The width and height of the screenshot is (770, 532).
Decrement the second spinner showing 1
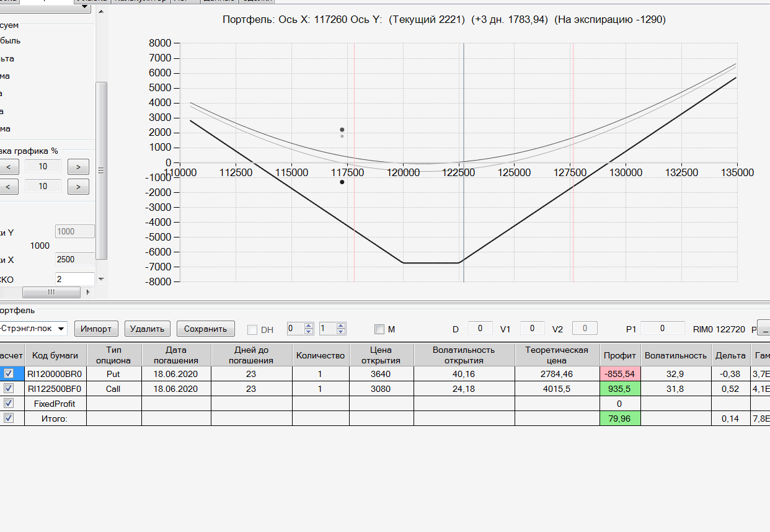pyautogui.click(x=341, y=332)
